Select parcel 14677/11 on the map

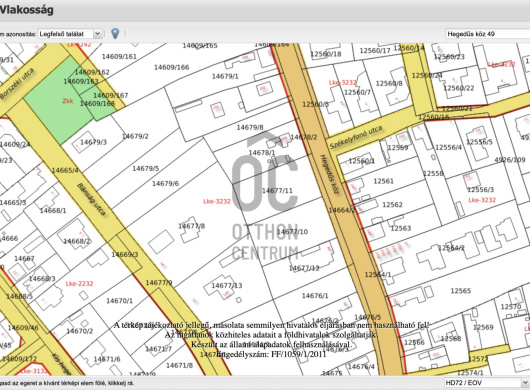pos(277,191)
